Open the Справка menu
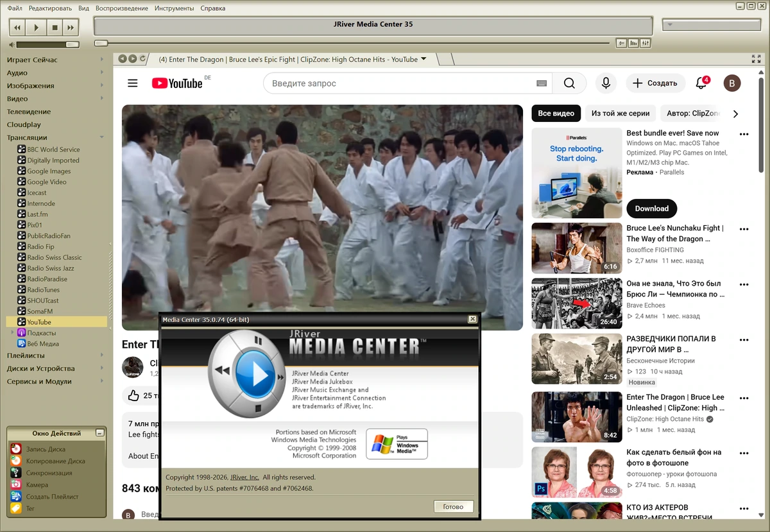 click(x=213, y=8)
